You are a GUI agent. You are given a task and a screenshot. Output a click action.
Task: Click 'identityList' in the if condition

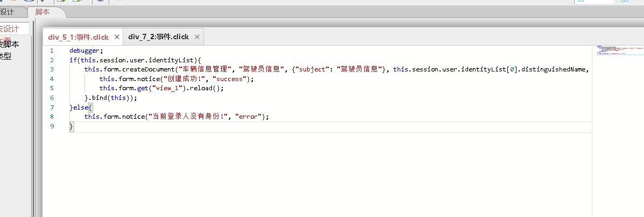click(171, 60)
